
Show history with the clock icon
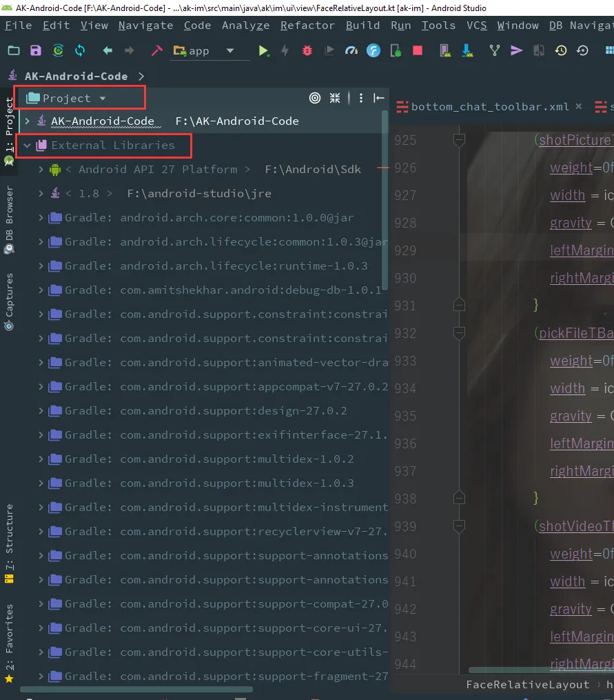coord(561,50)
